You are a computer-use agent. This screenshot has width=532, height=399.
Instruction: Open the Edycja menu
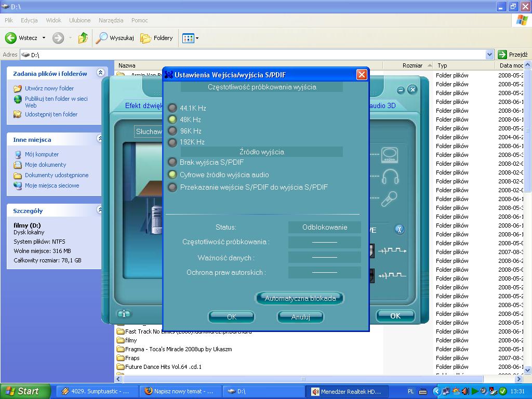(29, 20)
